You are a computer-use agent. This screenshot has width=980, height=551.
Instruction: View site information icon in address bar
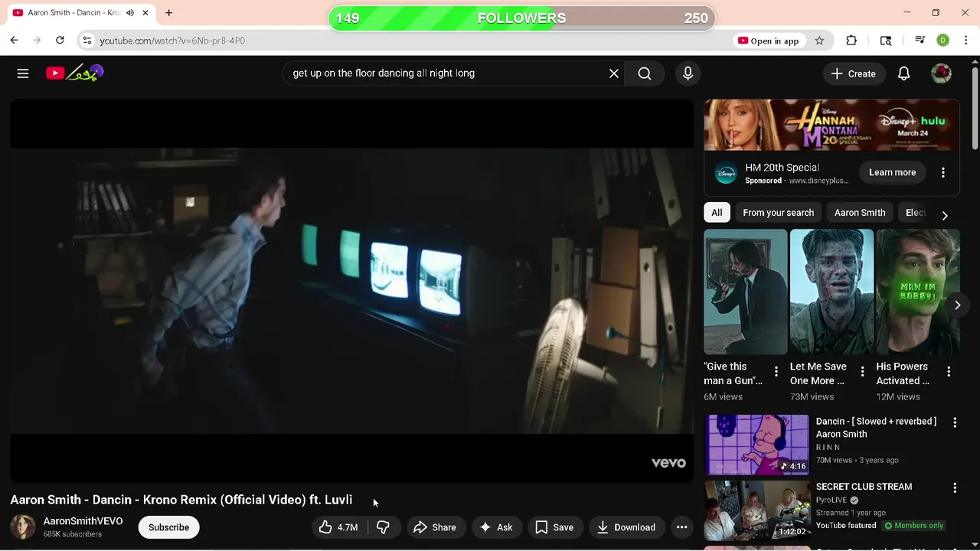point(87,41)
